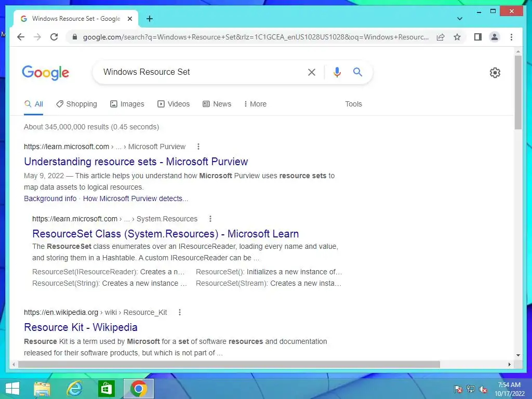Click ResourceSet(Stream) entry text
This screenshot has width=532, height=399.
tap(231, 283)
